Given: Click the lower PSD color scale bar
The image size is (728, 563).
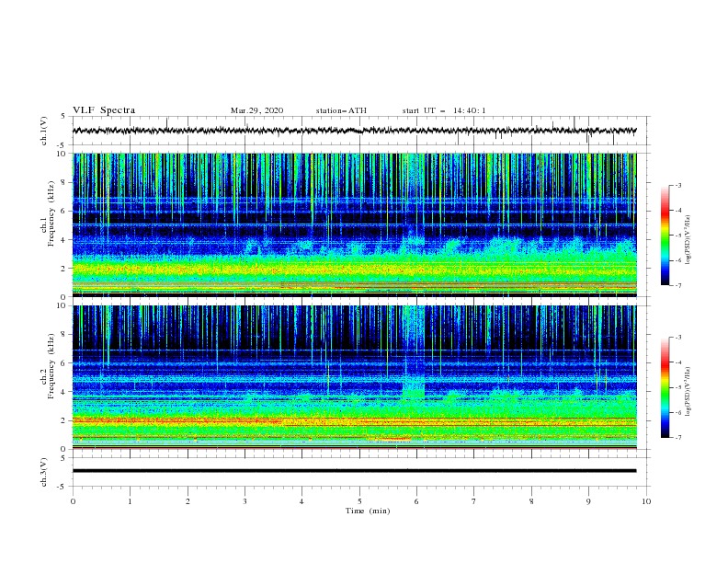Looking at the screenshot, I should [665, 387].
